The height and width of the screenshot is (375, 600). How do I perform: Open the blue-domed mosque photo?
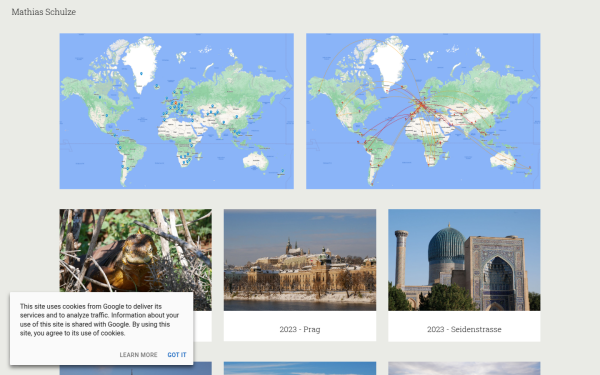pyautogui.click(x=464, y=260)
